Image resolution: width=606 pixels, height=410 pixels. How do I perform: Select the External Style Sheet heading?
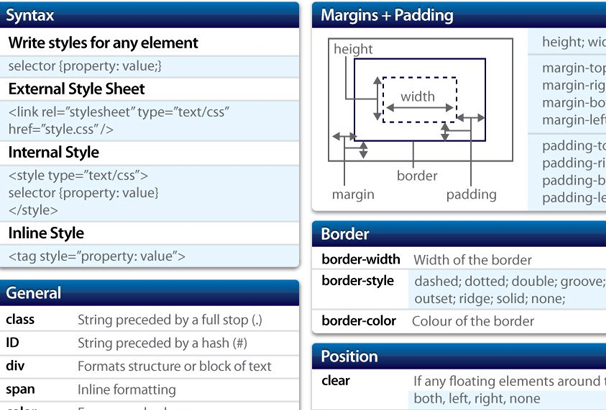click(76, 89)
